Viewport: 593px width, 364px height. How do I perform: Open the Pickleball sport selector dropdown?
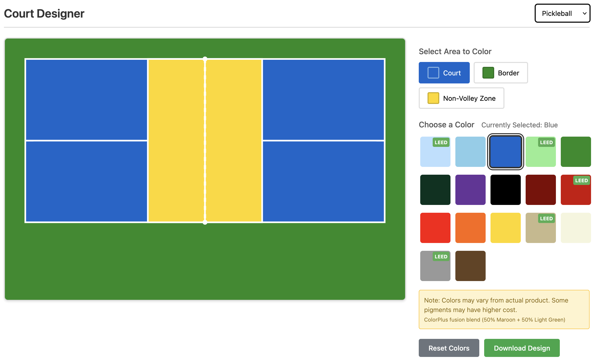pyautogui.click(x=562, y=13)
